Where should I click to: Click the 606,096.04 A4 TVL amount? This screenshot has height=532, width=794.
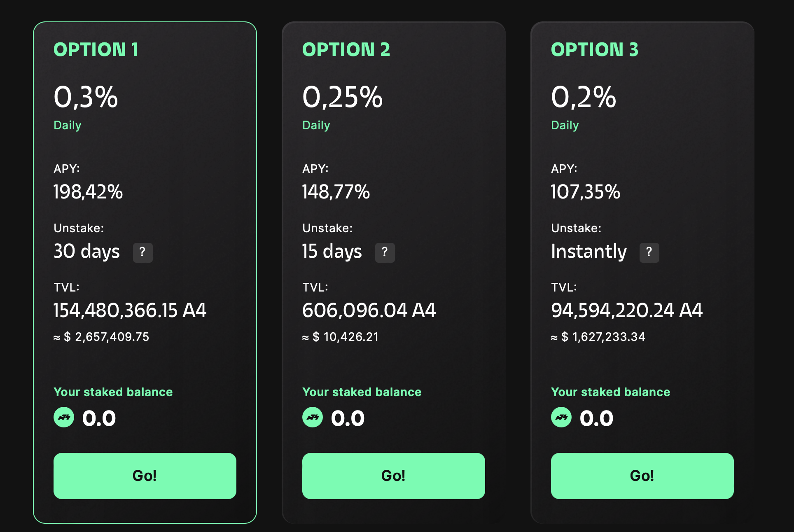tap(369, 310)
